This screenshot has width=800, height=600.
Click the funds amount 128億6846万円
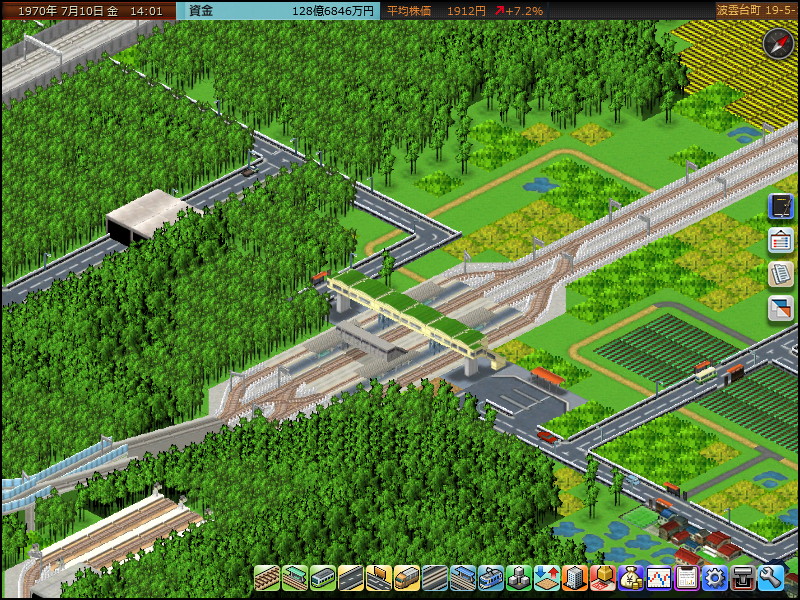(333, 11)
